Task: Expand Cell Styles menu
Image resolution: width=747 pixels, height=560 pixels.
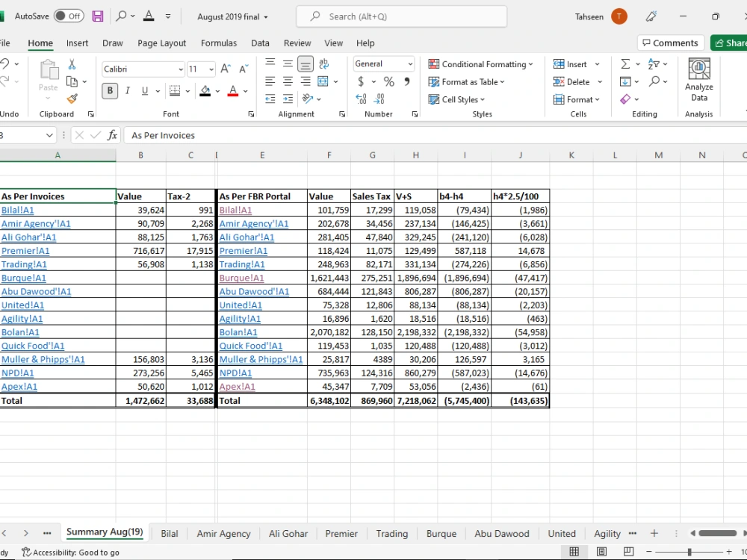Action: [456, 99]
